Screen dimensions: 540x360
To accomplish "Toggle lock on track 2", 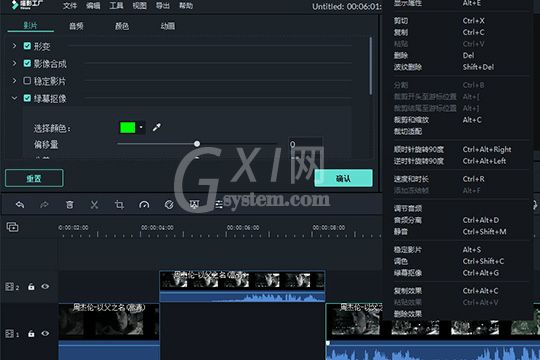I will [31, 287].
